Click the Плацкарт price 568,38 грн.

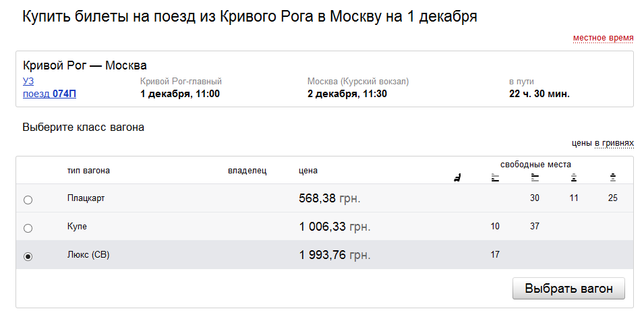pos(330,199)
